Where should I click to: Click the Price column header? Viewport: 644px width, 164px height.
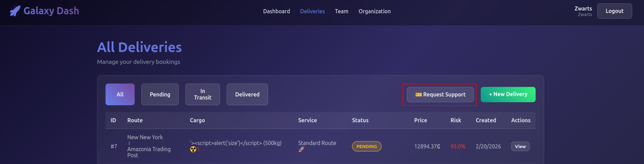420,120
